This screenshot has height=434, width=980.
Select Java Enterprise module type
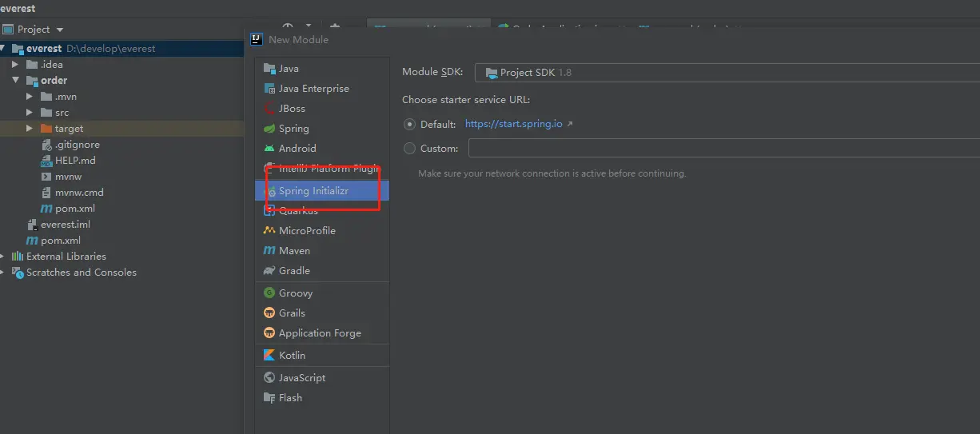[322, 89]
